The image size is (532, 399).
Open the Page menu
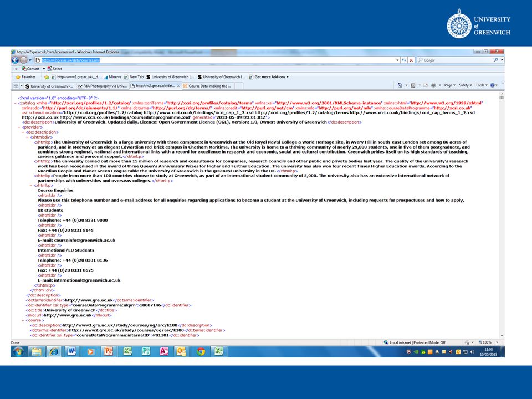point(449,85)
